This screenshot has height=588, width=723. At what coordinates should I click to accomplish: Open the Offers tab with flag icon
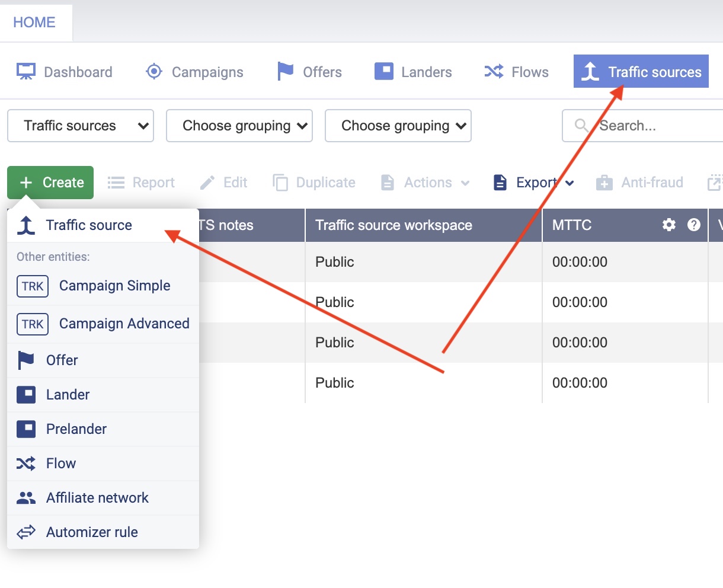309,72
